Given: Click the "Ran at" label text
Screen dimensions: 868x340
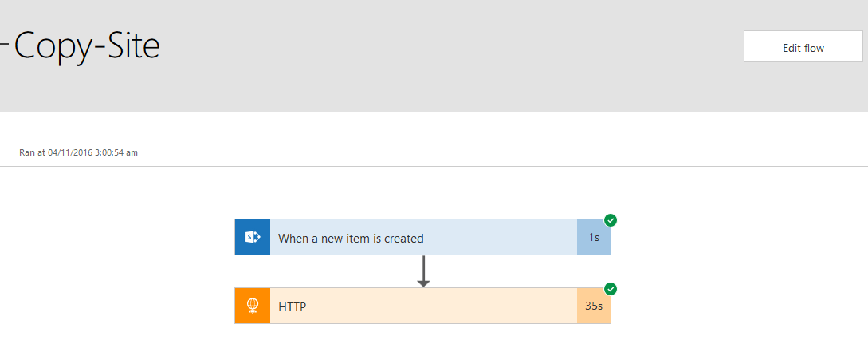Looking at the screenshot, I should tap(32, 152).
